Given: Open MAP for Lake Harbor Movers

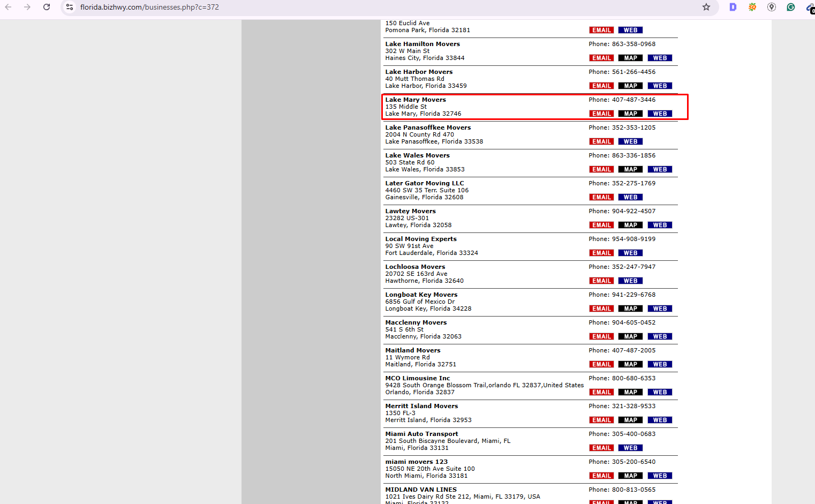Looking at the screenshot, I should [631, 86].
